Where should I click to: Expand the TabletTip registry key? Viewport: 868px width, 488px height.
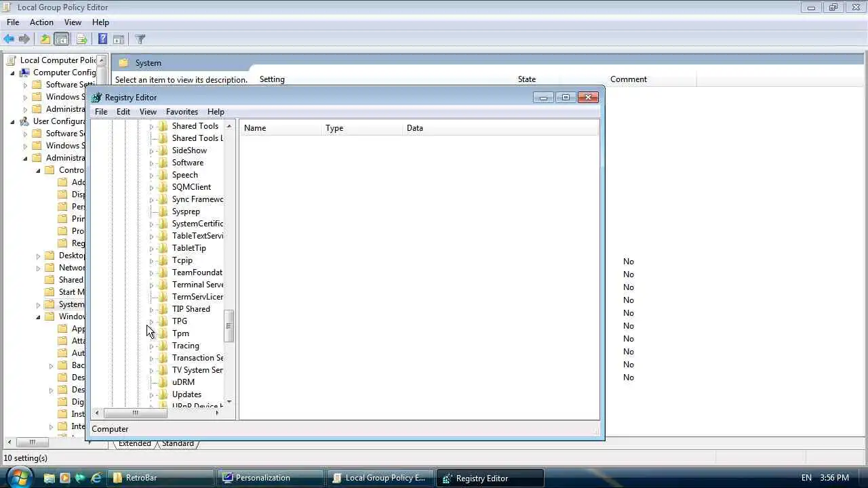click(152, 248)
